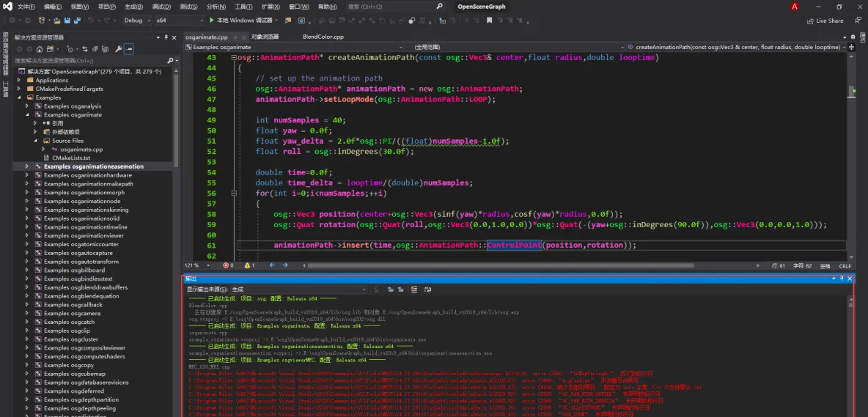
Task: Expand the Examples osganimationeasemotion project
Action: coord(26,166)
